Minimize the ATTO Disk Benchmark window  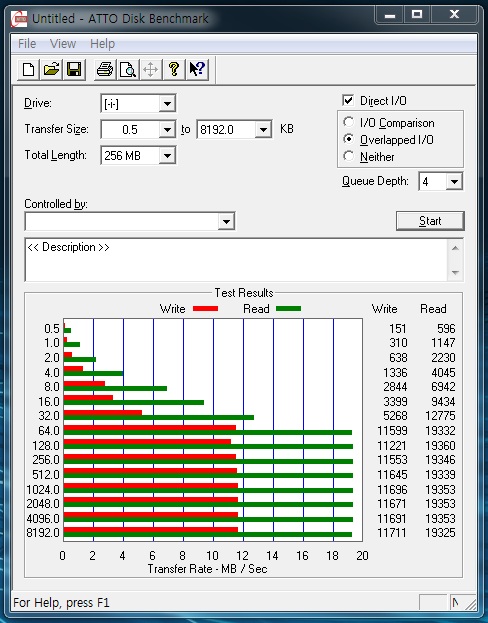coord(390,15)
